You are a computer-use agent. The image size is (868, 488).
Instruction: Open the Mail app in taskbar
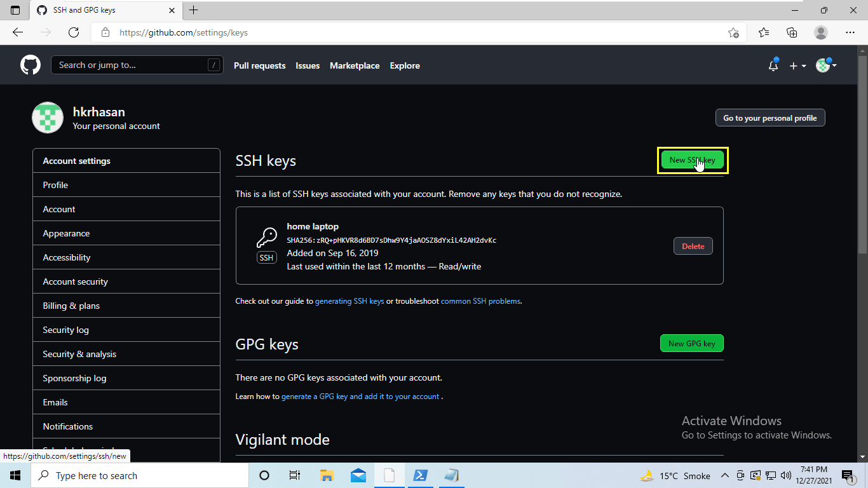coord(358,475)
